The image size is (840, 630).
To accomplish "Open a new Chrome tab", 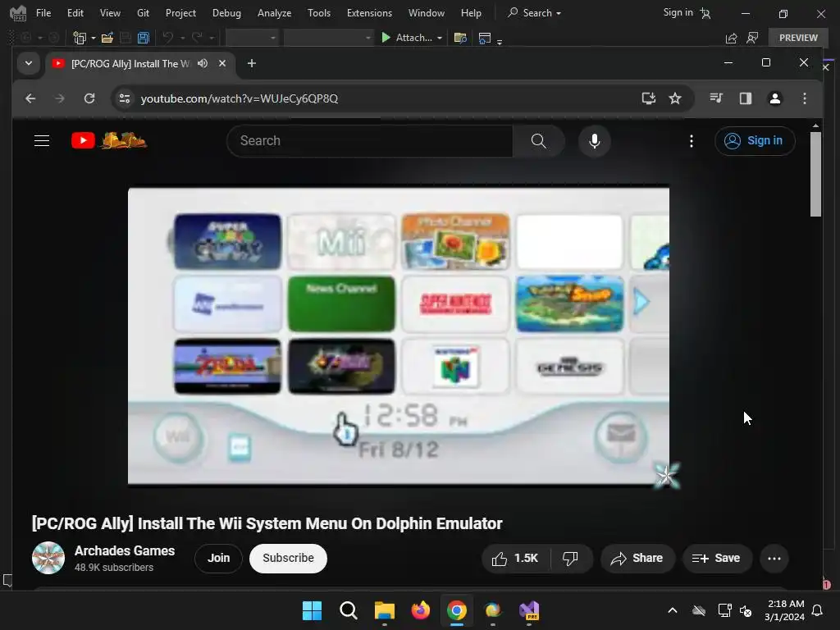I will 251,63.
